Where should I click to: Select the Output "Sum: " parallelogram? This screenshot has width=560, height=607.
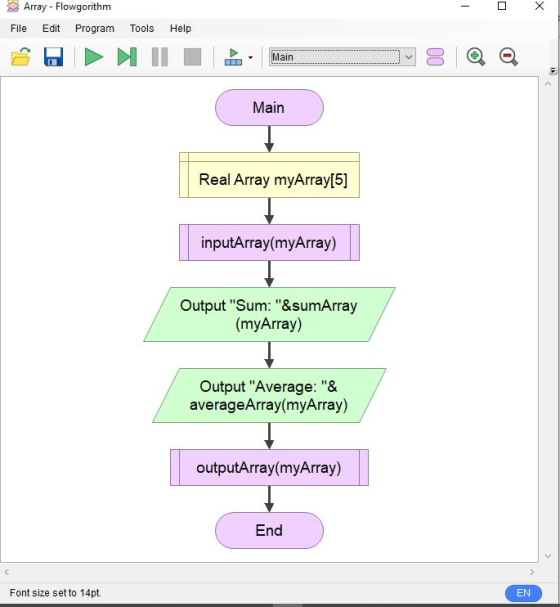pyautogui.click(x=269, y=314)
